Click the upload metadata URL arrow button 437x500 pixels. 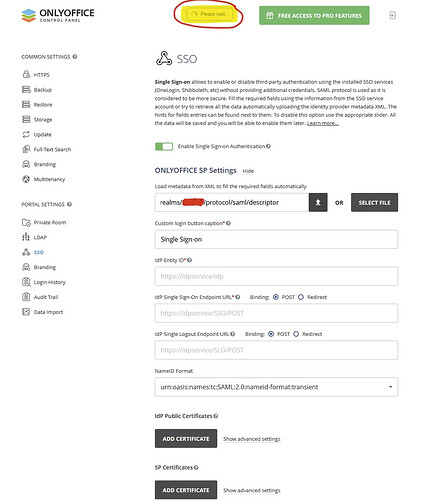point(318,202)
